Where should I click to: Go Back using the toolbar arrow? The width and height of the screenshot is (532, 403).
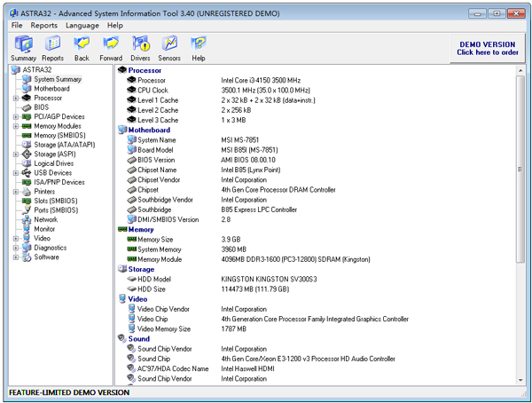(x=82, y=48)
